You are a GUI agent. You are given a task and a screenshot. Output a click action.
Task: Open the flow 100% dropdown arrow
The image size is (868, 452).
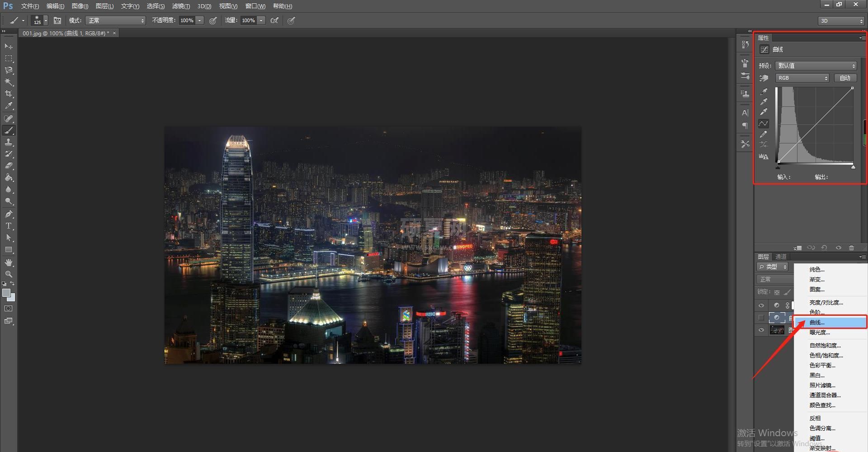point(261,20)
